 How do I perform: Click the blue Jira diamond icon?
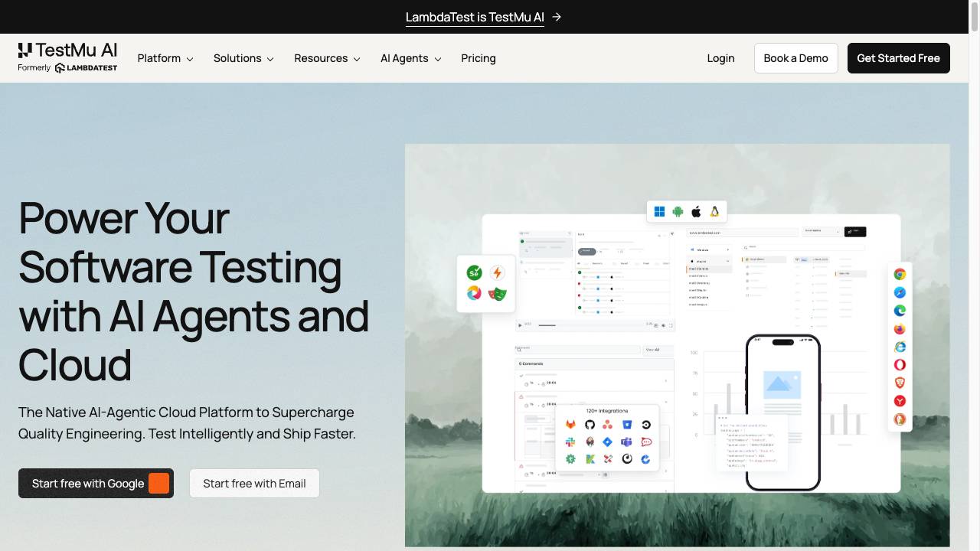tap(608, 442)
